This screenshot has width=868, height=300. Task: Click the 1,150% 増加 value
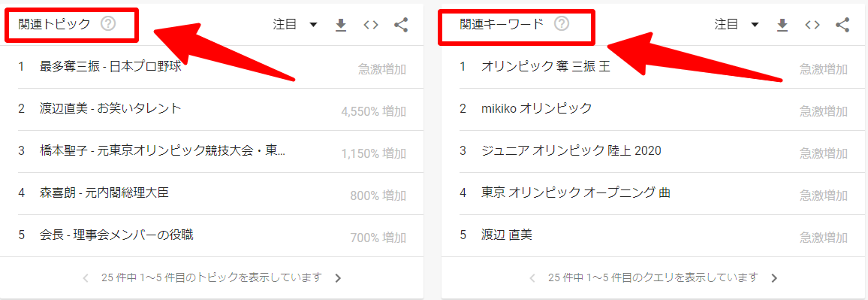[374, 153]
